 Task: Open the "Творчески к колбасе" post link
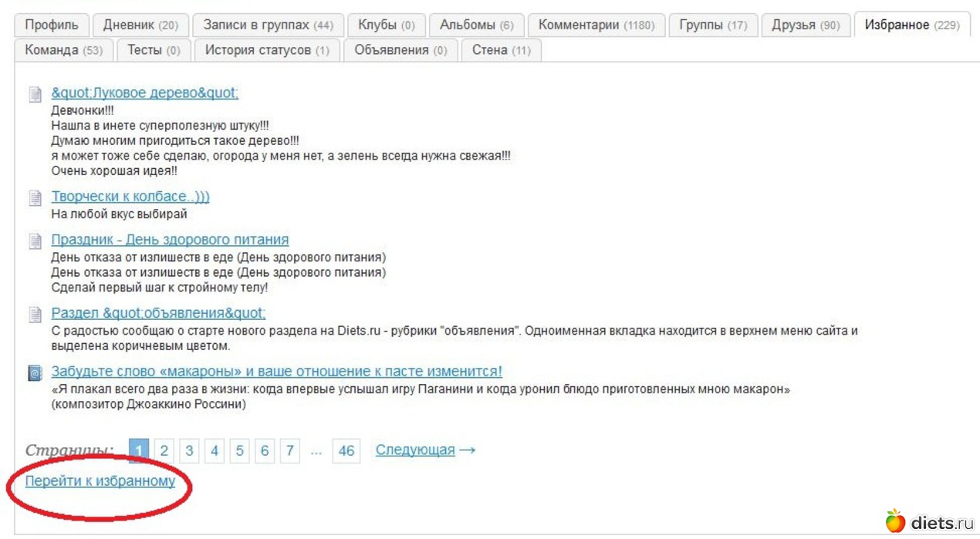click(130, 197)
